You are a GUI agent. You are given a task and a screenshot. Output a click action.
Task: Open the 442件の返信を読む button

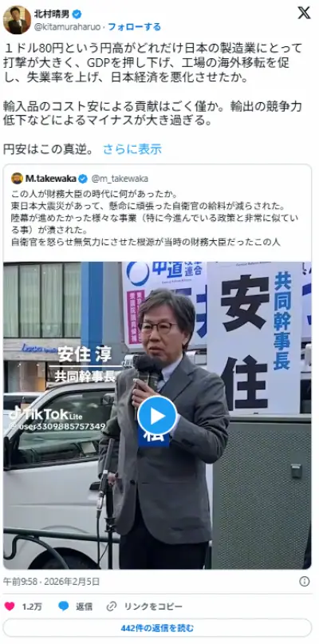click(157, 628)
